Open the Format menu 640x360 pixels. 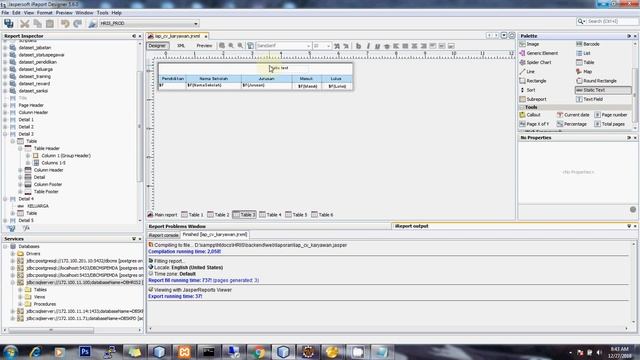tap(44, 13)
